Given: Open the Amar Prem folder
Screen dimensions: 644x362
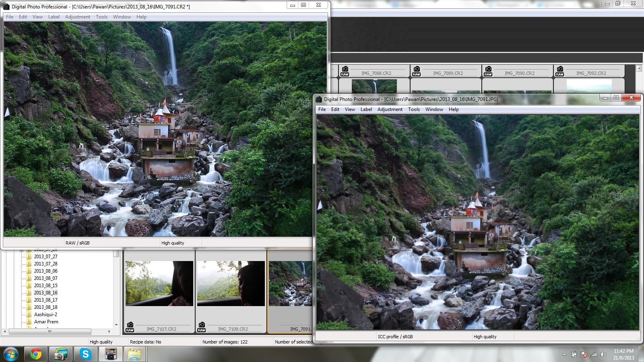Looking at the screenshot, I should point(46,322).
